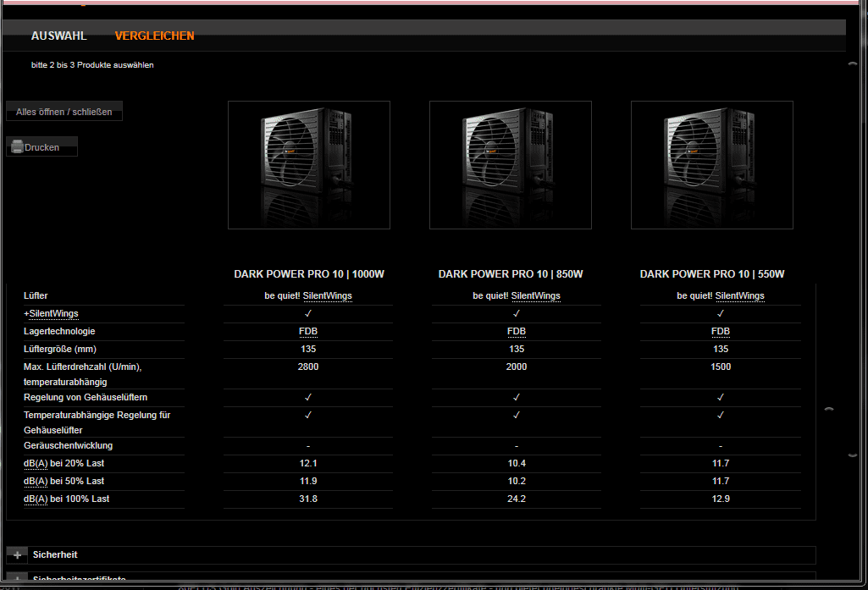This screenshot has height=590, width=868.
Task: Expand the Sicherheitszertifikate section
Action: click(17, 578)
